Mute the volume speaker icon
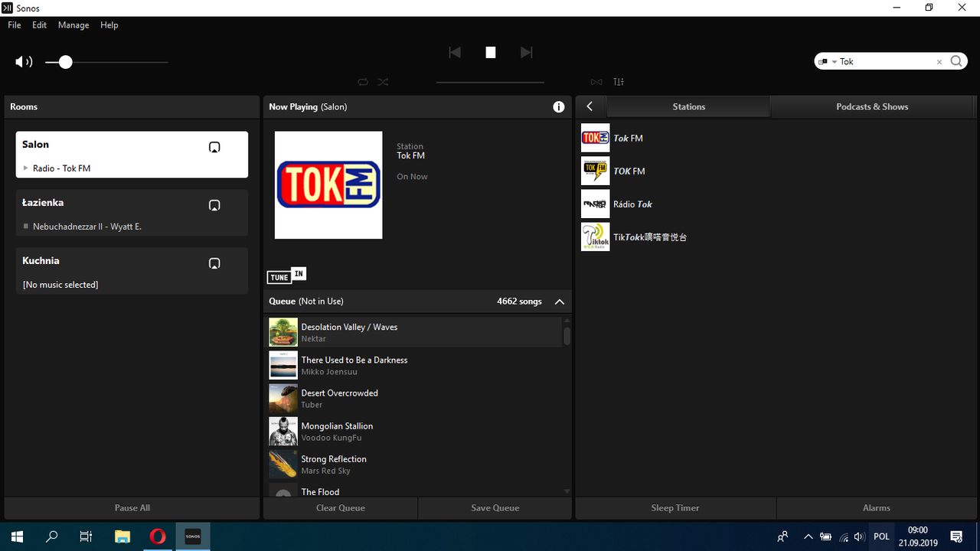Viewport: 980px width, 551px height. point(24,62)
